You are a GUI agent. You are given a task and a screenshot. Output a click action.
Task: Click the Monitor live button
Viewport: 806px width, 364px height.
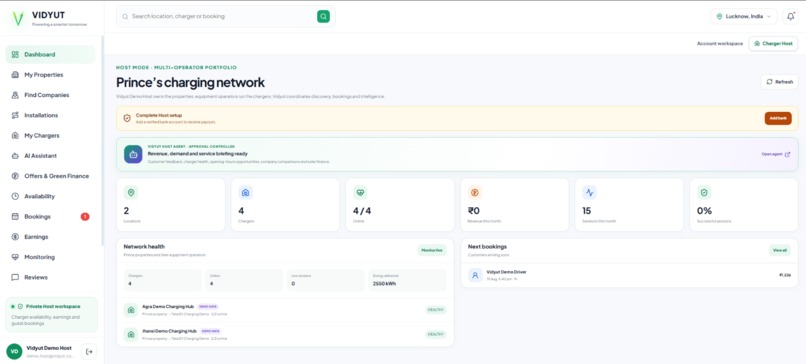point(432,250)
